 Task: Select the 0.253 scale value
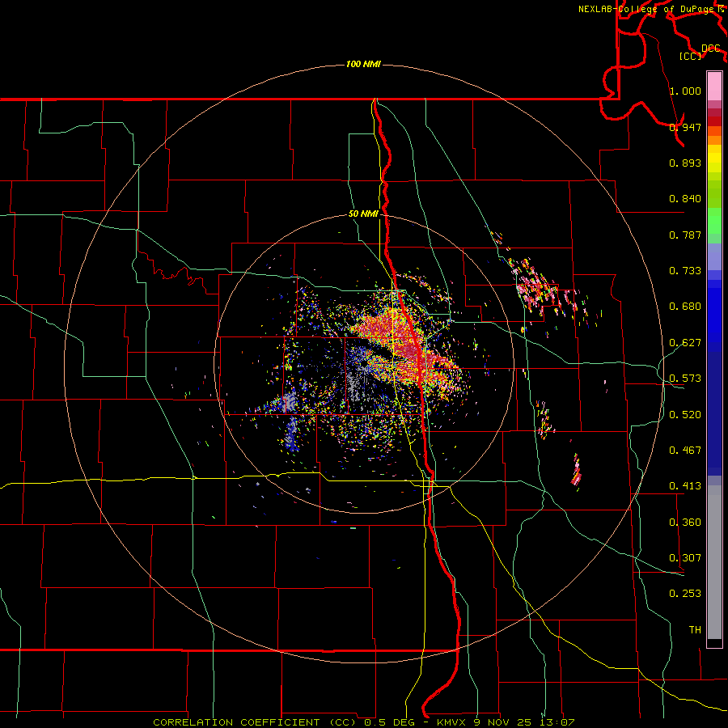(x=685, y=594)
